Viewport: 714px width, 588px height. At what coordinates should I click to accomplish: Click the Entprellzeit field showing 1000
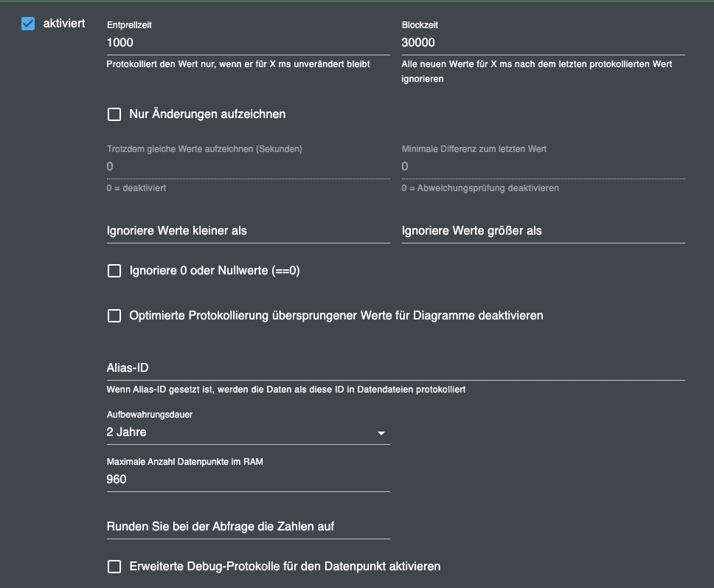click(x=248, y=43)
